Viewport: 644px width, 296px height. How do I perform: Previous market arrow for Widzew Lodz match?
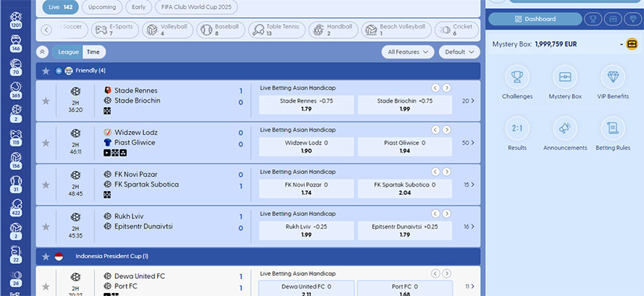[x=435, y=130]
